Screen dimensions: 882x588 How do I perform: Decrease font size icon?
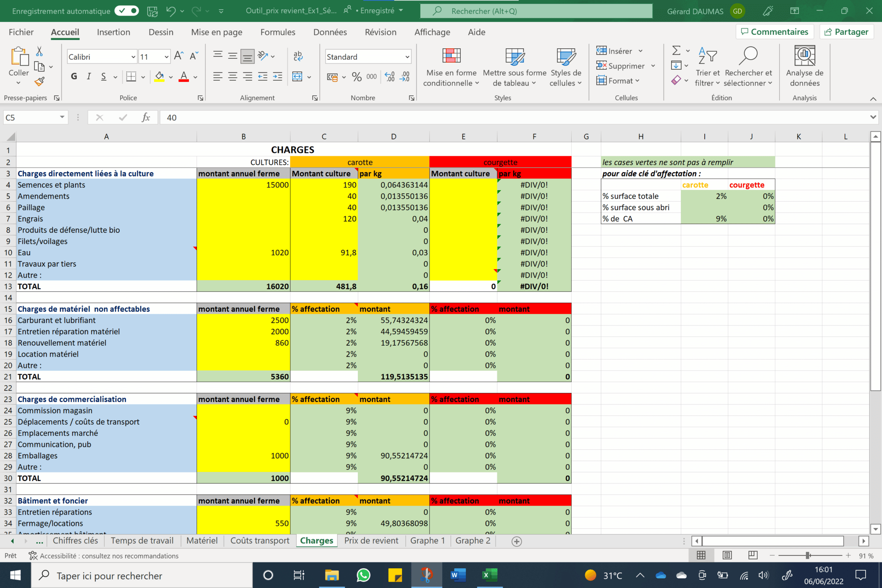(x=194, y=56)
